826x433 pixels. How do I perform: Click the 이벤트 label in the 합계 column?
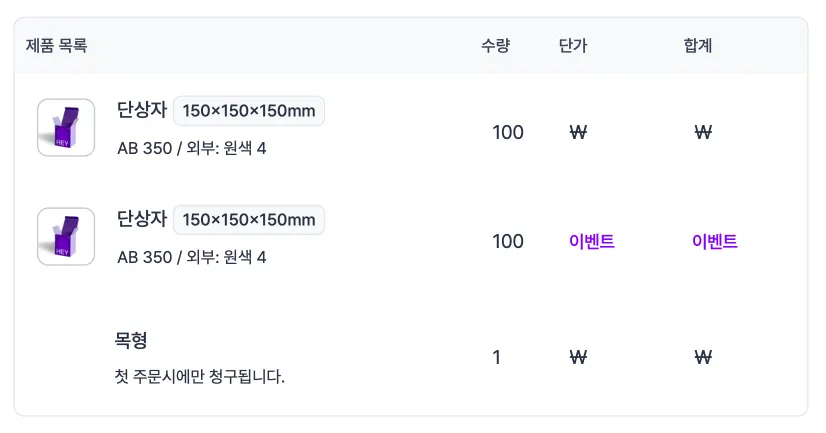pyautogui.click(x=715, y=241)
